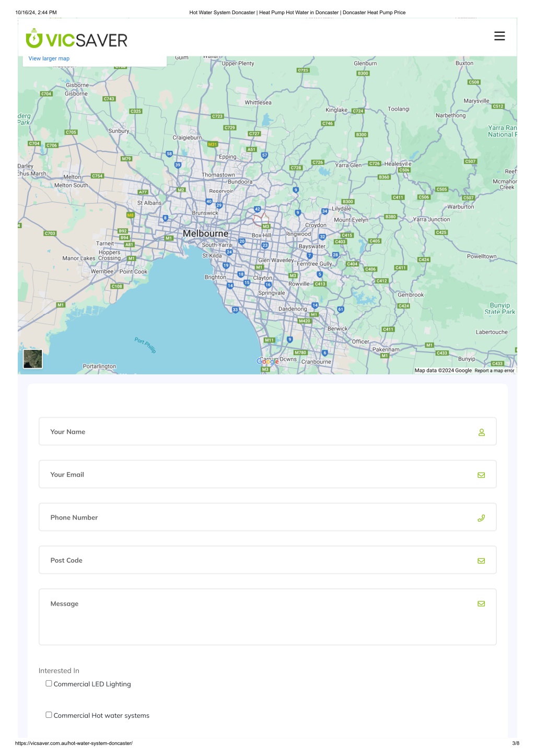Click the Berwick label on map
Viewport: 535px width, 756px height.
(x=338, y=329)
